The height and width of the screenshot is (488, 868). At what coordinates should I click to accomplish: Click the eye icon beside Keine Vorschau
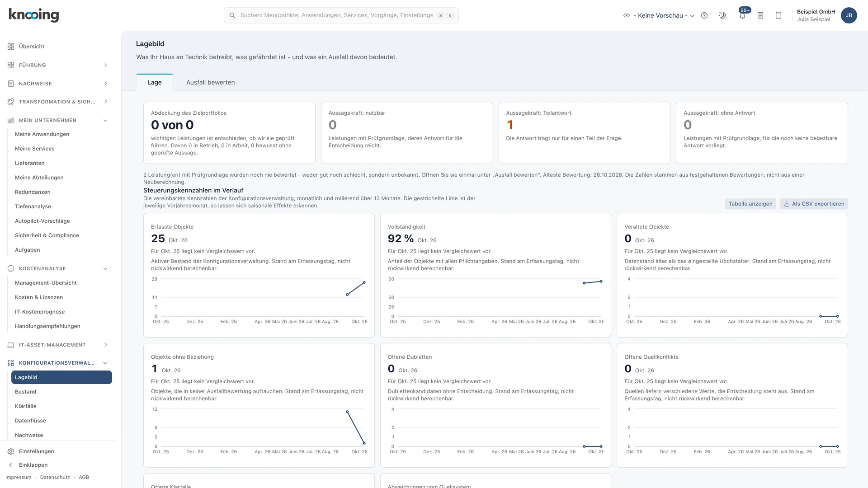coord(627,15)
